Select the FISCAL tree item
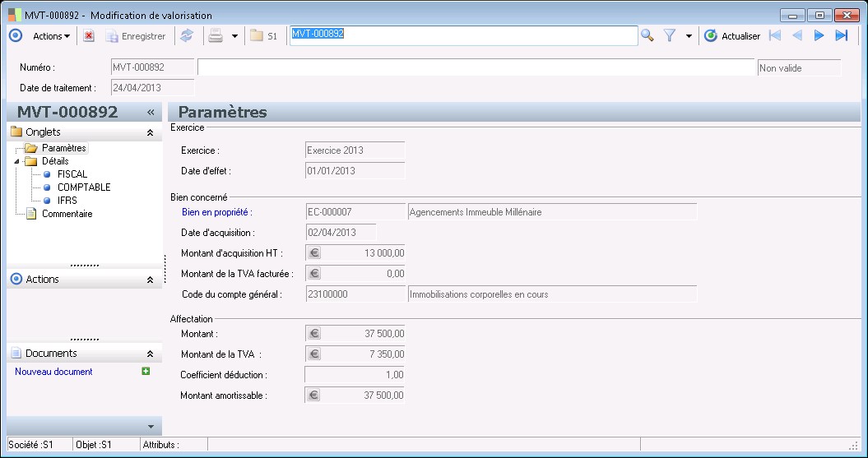The height and width of the screenshot is (458, 868). coord(72,174)
